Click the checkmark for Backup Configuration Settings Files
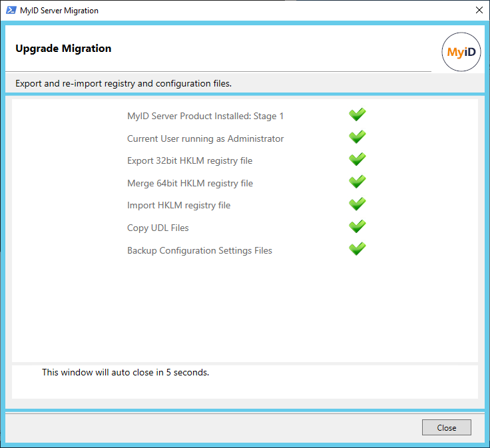Screen dimensions: 490x448 point(358,249)
